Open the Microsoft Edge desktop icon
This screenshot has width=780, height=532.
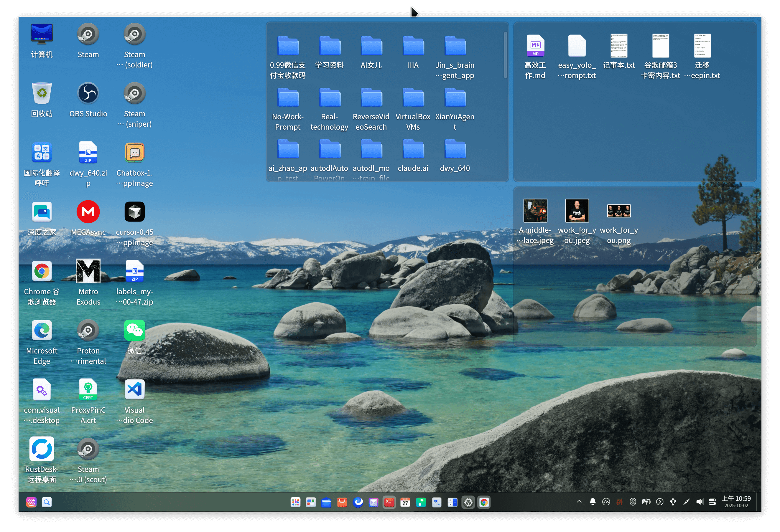pyautogui.click(x=42, y=331)
